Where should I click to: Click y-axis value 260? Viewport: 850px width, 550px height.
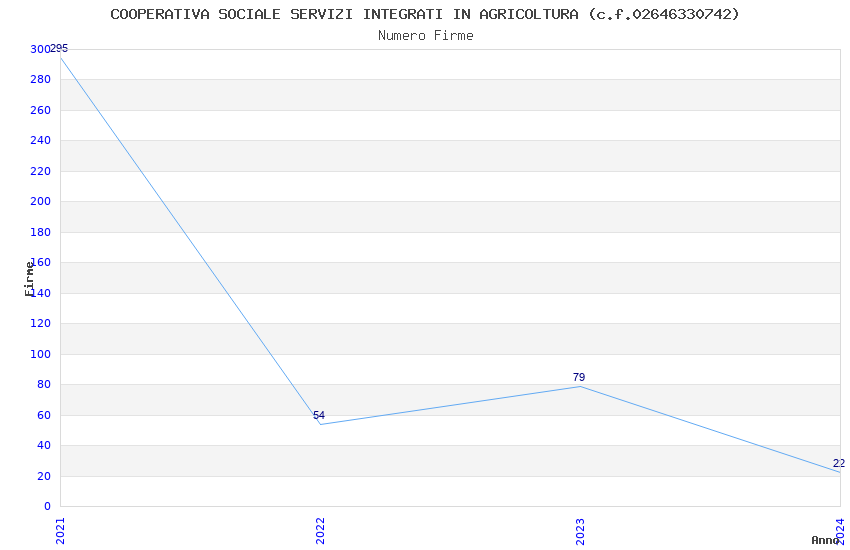click(40, 111)
